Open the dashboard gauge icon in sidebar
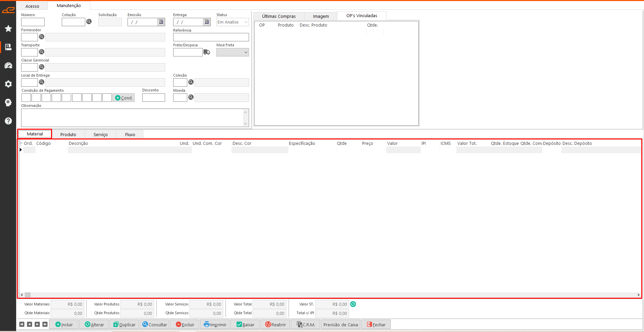This screenshot has height=332, width=644. click(8, 66)
